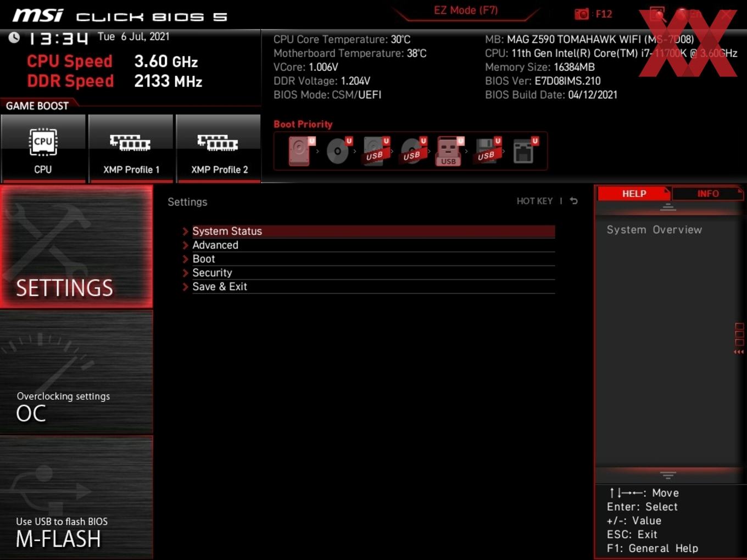Image resolution: width=747 pixels, height=560 pixels.
Task: Select the USB CD/DVD boot device icon
Action: click(414, 151)
